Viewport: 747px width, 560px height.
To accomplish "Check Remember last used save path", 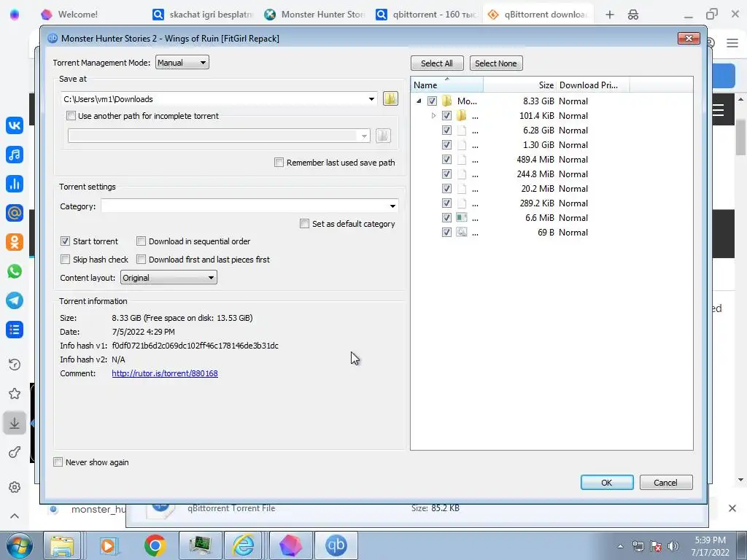I will [x=279, y=163].
